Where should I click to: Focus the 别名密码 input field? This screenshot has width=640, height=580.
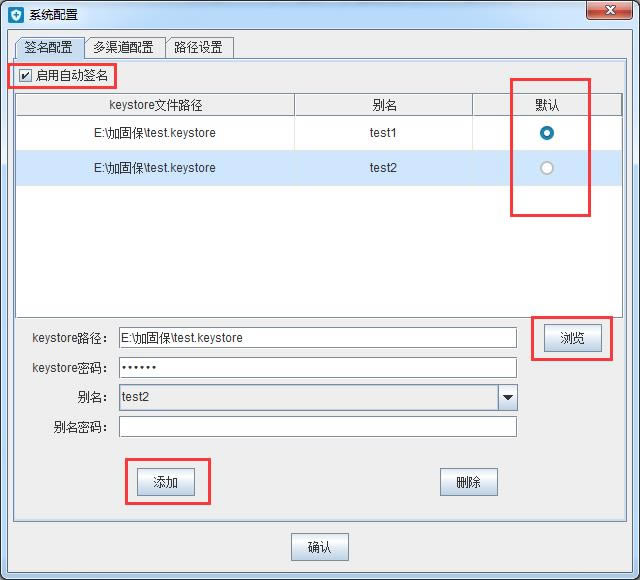318,427
